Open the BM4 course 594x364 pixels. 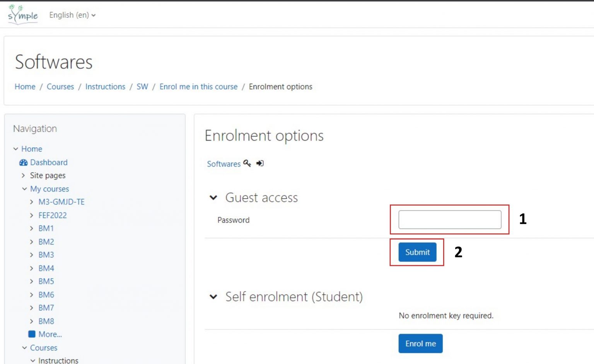coord(46,268)
